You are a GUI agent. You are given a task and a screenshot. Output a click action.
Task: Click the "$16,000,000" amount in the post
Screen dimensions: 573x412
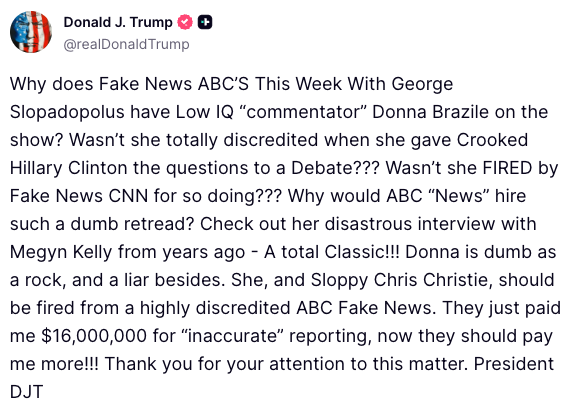click(94, 336)
